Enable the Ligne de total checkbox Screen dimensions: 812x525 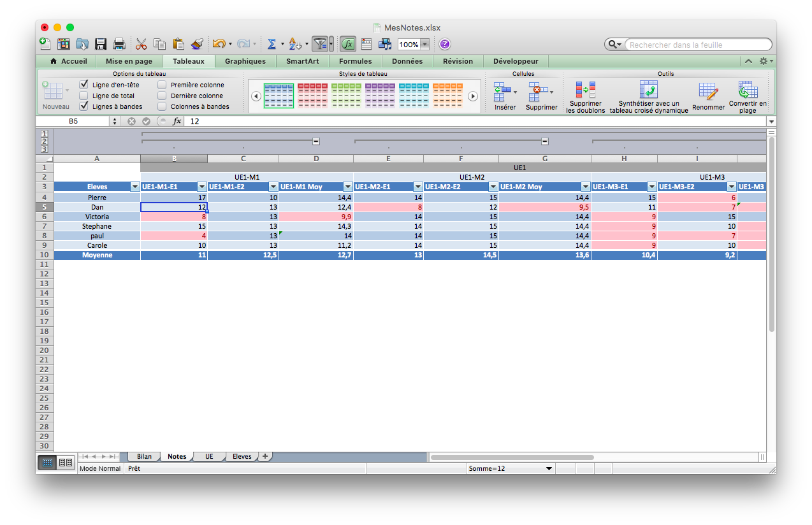tap(85, 95)
